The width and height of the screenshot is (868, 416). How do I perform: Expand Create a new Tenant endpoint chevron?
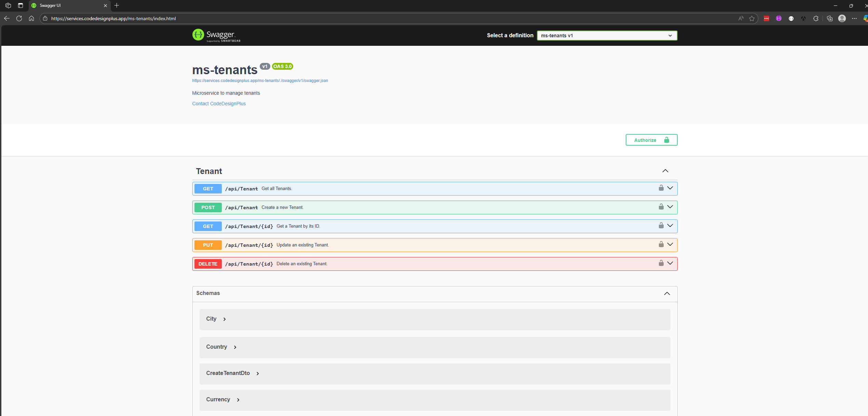coord(670,207)
